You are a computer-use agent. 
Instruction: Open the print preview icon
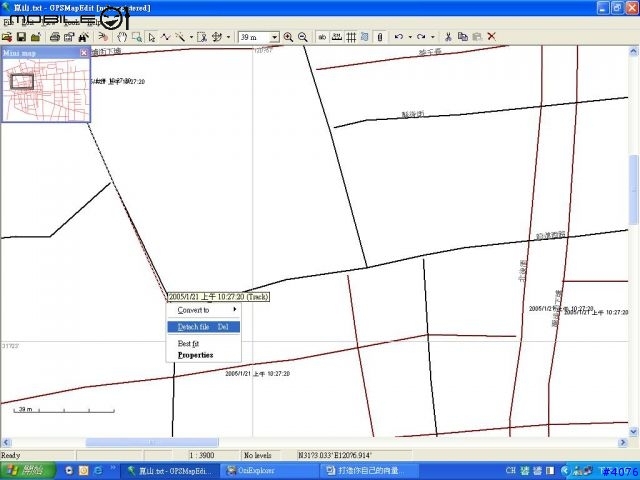coord(69,37)
